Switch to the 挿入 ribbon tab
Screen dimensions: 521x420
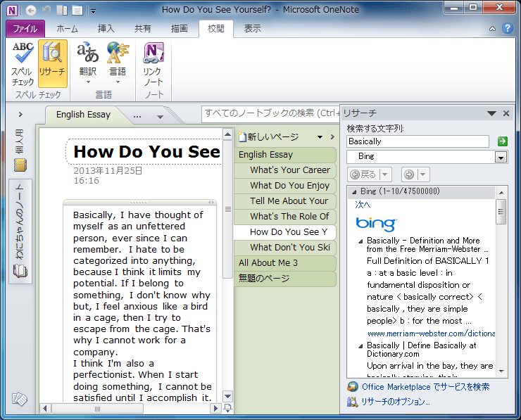[106, 29]
